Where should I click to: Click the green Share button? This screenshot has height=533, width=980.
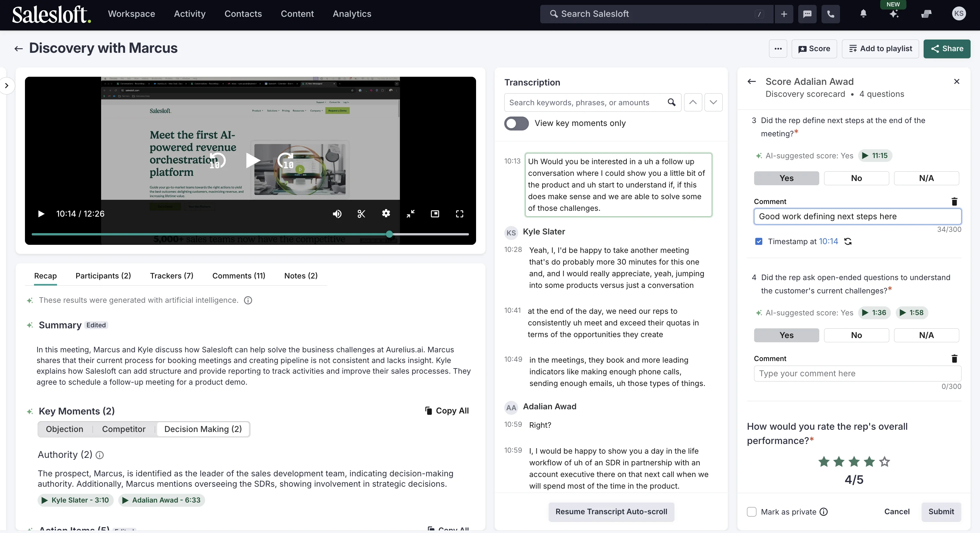(x=947, y=49)
